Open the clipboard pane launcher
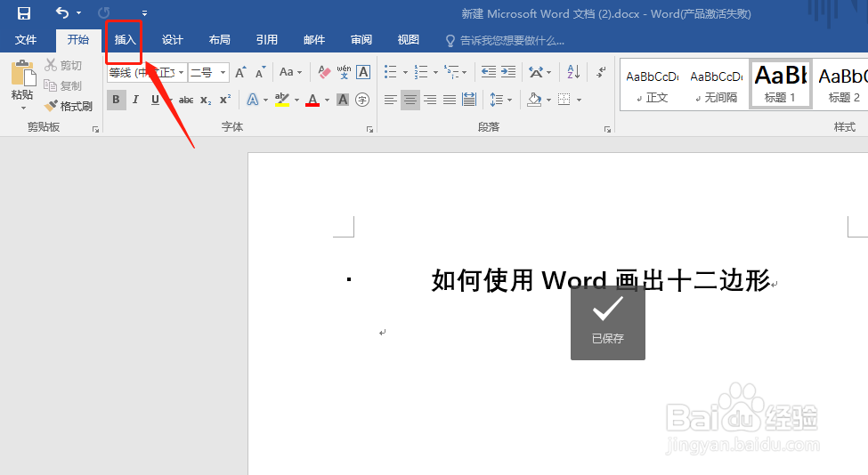Screen dimensions: 868x475 coord(96,129)
